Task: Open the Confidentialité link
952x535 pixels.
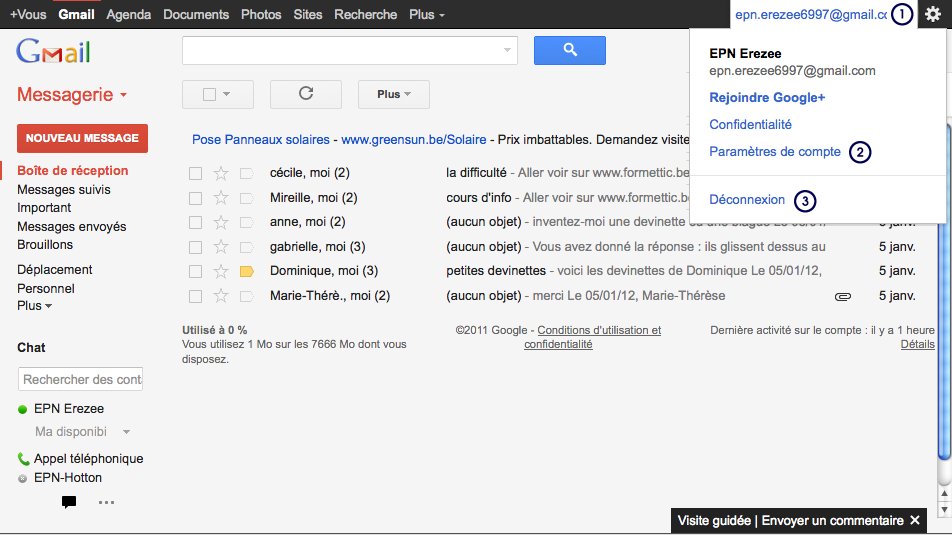Action: pyautogui.click(x=750, y=124)
